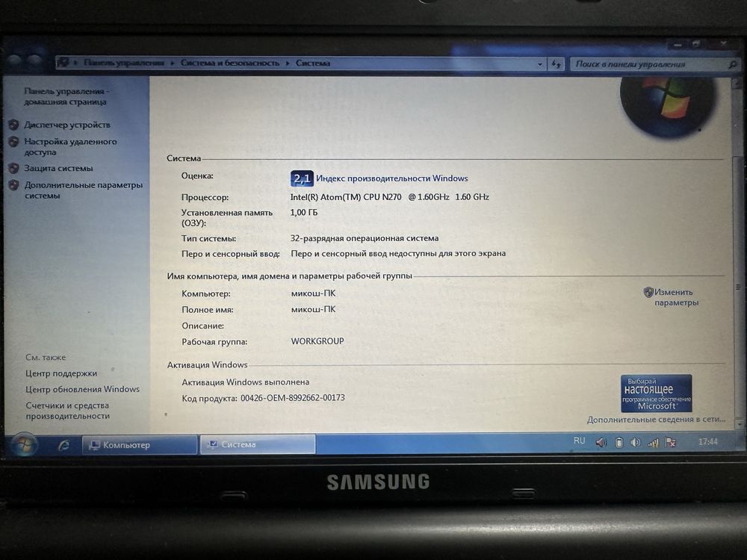This screenshot has width=747, height=560.
Task: Open Защита системы link
Action: click(x=58, y=168)
